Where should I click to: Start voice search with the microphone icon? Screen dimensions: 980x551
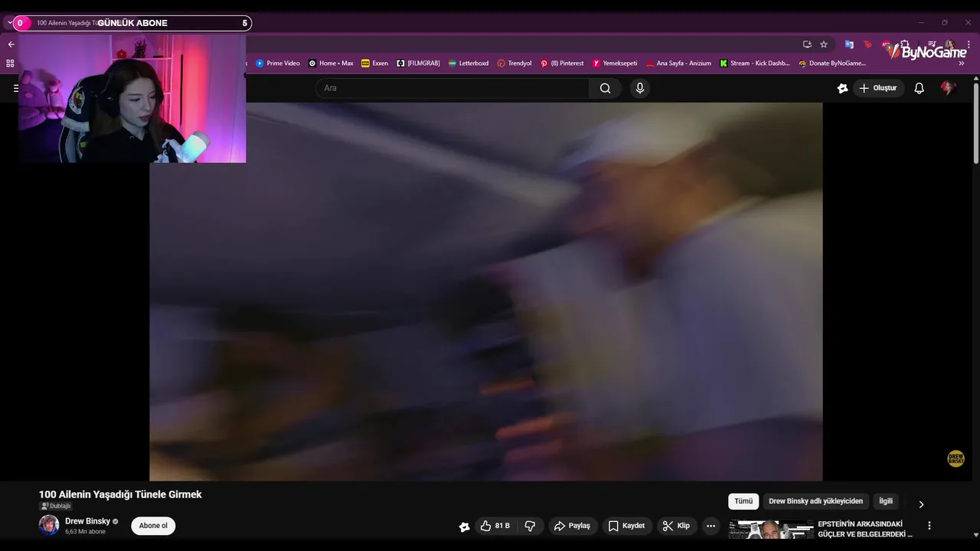[640, 88]
